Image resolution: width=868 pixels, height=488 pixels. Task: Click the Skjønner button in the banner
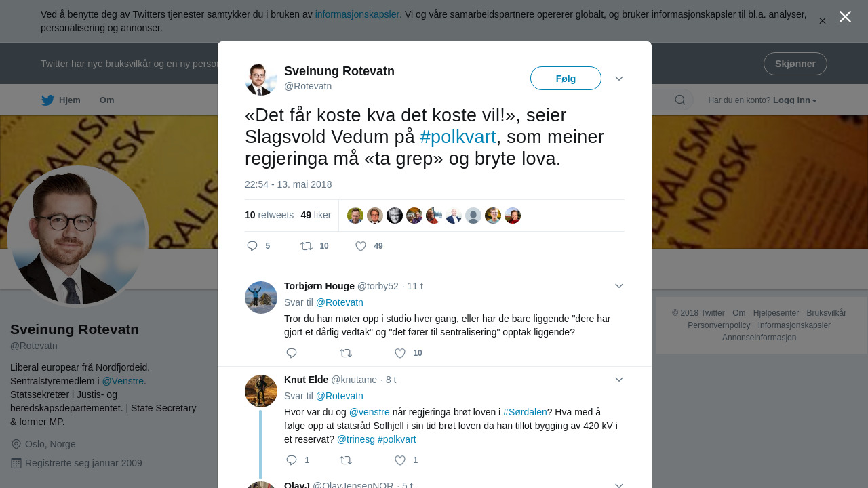[795, 64]
